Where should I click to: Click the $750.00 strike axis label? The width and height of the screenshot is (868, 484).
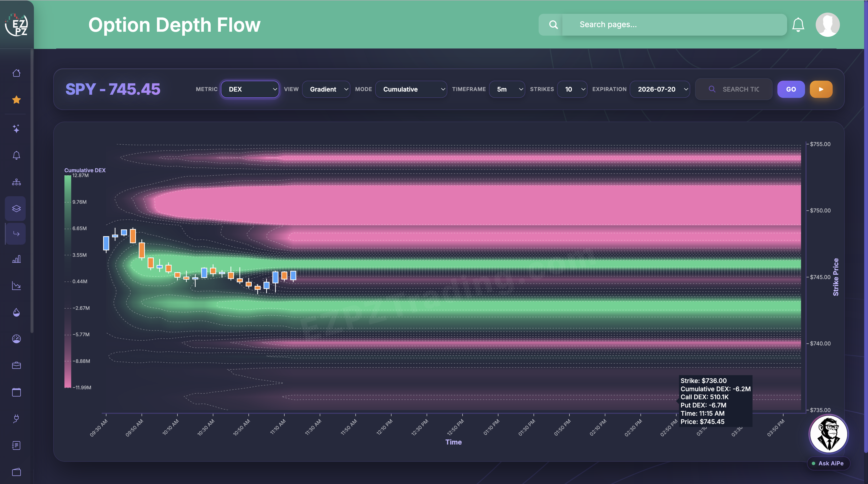(820, 210)
